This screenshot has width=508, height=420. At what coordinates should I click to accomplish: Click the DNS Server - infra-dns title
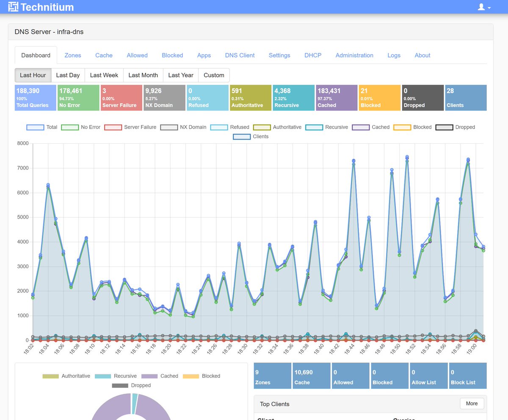pyautogui.click(x=49, y=32)
